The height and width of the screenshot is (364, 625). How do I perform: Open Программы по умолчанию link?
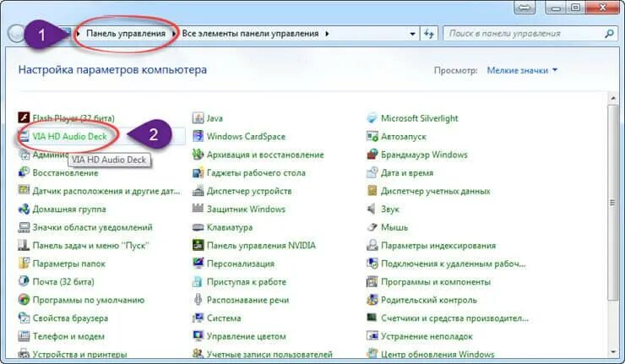click(x=89, y=300)
